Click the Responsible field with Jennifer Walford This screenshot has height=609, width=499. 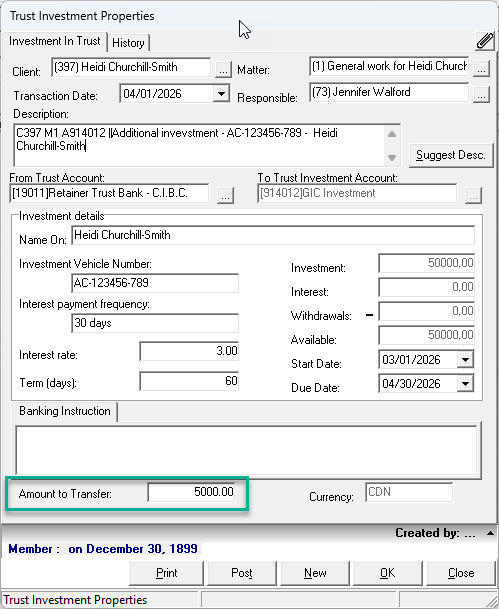(389, 92)
